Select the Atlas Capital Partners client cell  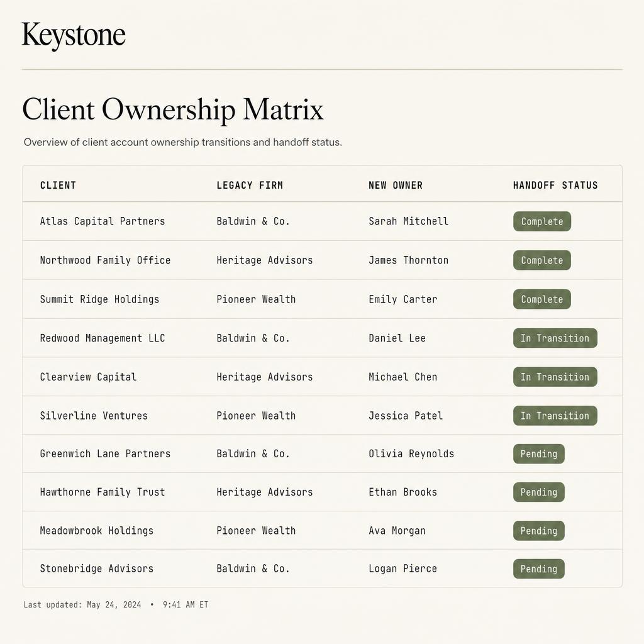[103, 221]
